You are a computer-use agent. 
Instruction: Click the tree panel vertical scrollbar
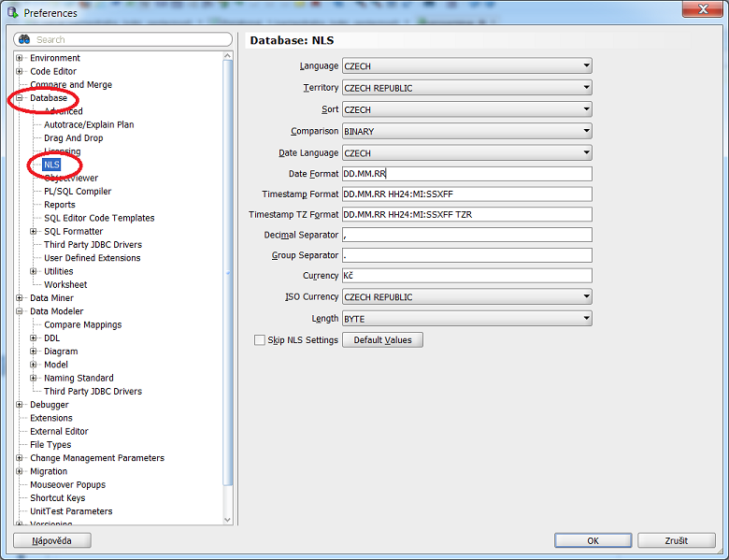click(228, 280)
